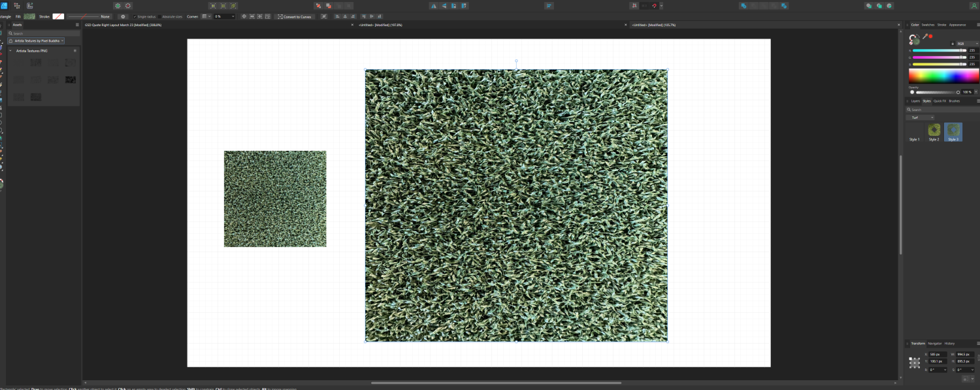Apply the Style 2 turf thumbnail
Image resolution: width=980 pixels, height=390 pixels.
(934, 131)
